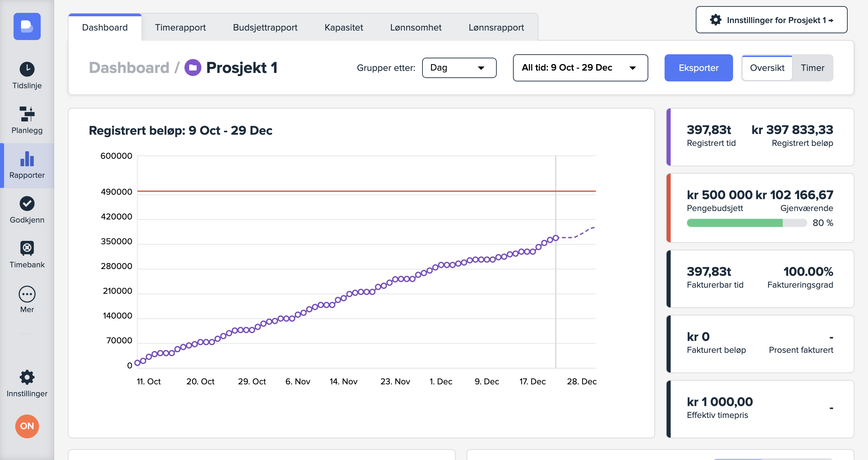Click the 28. Dec x-axis label
Image resolution: width=868 pixels, height=460 pixels.
[x=582, y=381]
